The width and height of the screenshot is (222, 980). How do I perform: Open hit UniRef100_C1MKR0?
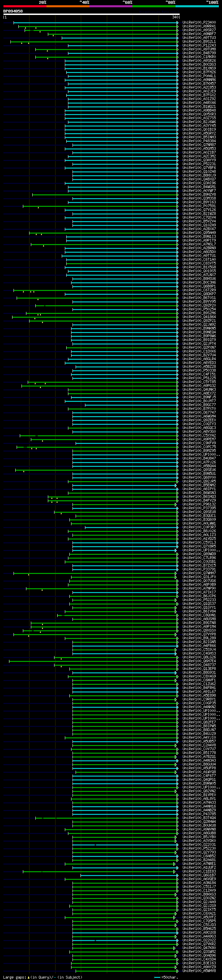click(x=199, y=57)
